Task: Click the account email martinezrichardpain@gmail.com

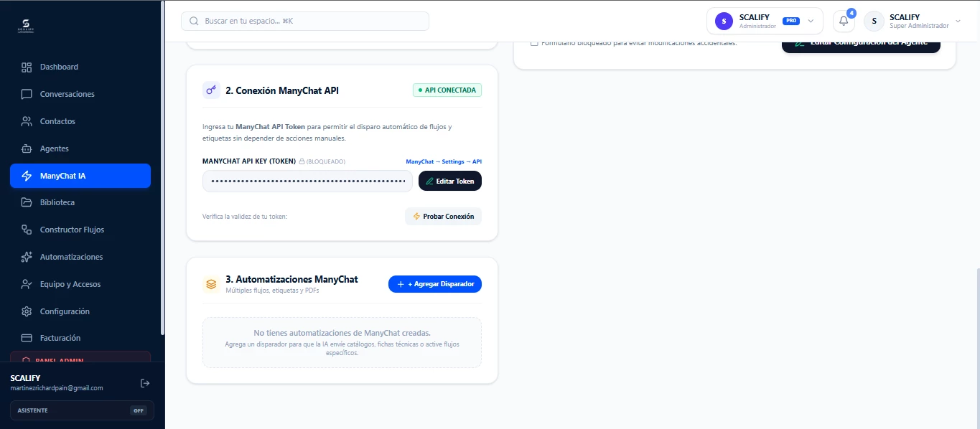Action: (57, 388)
